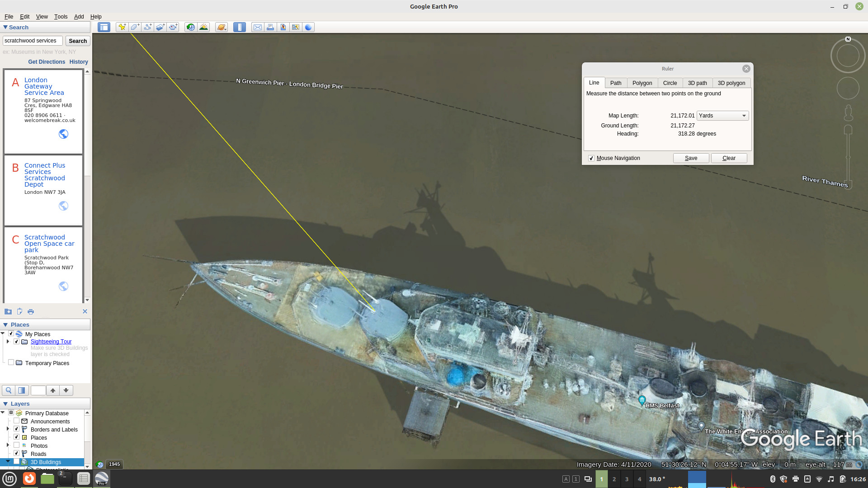Click the Email envelope toolbar icon

pos(258,27)
